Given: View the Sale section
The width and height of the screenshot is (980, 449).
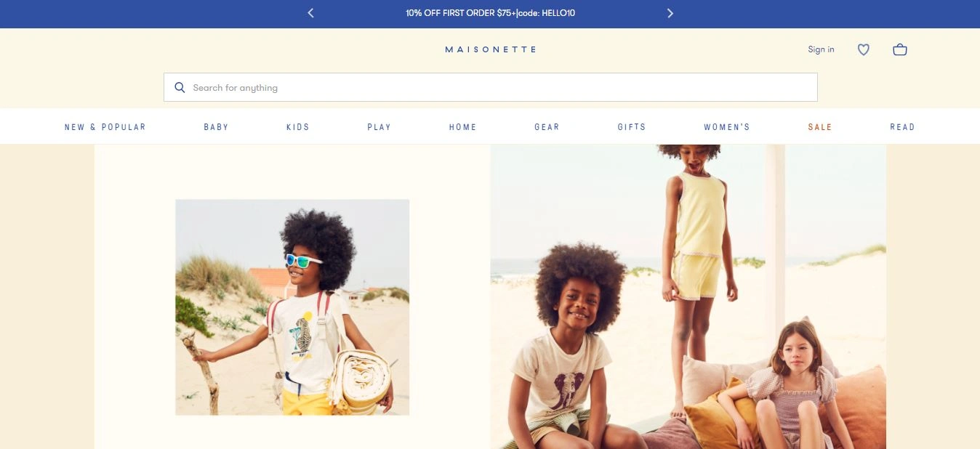Looking at the screenshot, I should [x=820, y=127].
